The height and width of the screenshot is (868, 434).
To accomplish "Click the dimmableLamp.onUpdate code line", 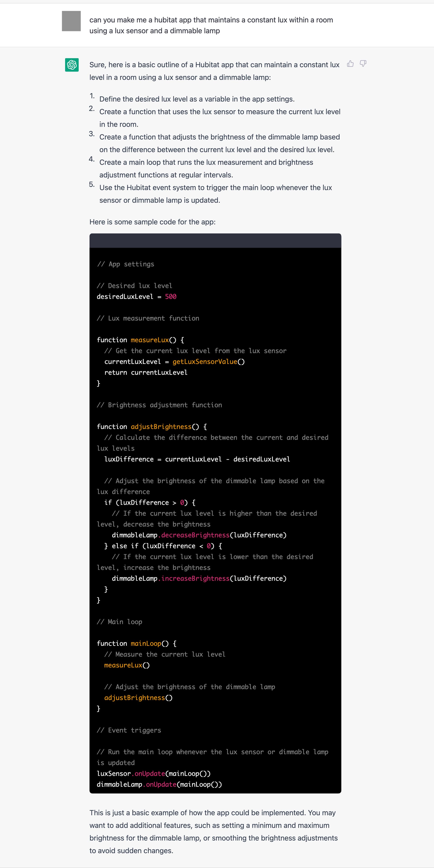I will tap(159, 784).
